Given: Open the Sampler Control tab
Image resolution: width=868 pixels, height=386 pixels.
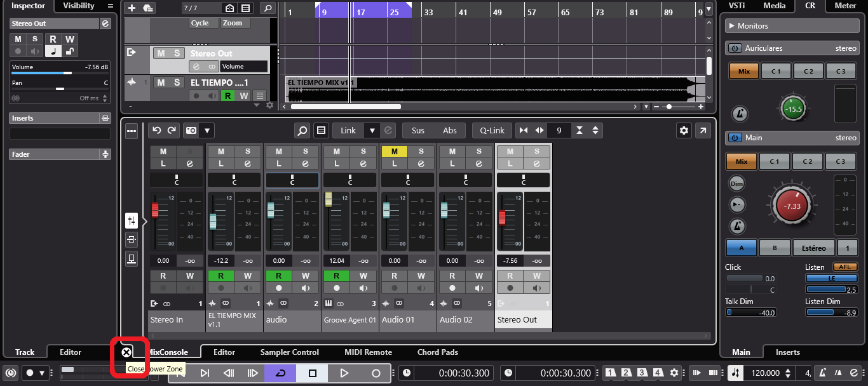Looking at the screenshot, I should (289, 352).
